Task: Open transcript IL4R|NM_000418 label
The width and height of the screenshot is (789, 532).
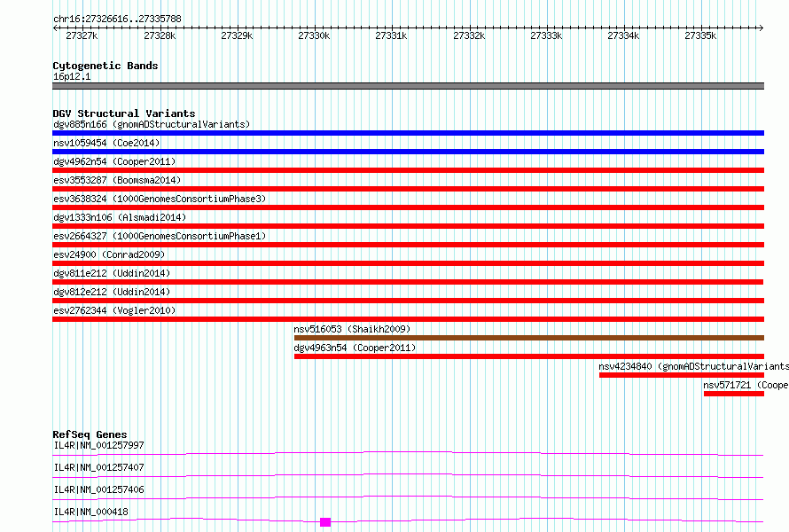Action: (90, 512)
